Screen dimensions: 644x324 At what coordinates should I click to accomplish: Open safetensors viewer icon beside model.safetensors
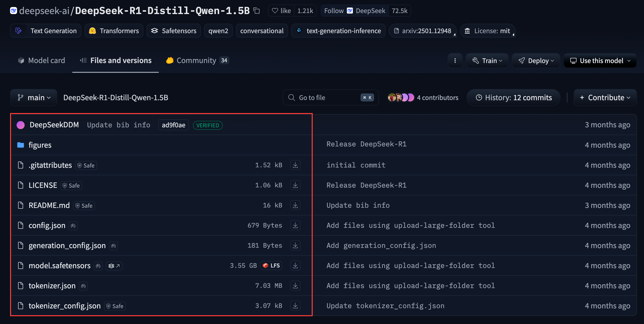[x=114, y=266]
